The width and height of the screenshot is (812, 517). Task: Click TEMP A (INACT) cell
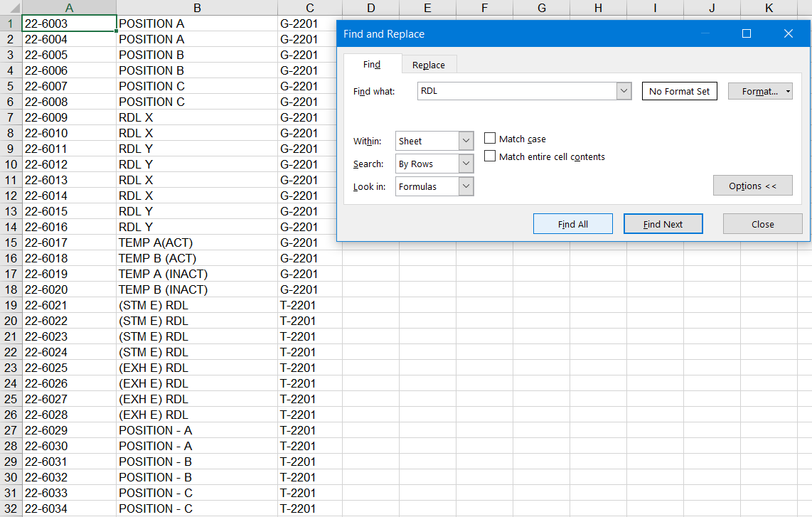[197, 274]
